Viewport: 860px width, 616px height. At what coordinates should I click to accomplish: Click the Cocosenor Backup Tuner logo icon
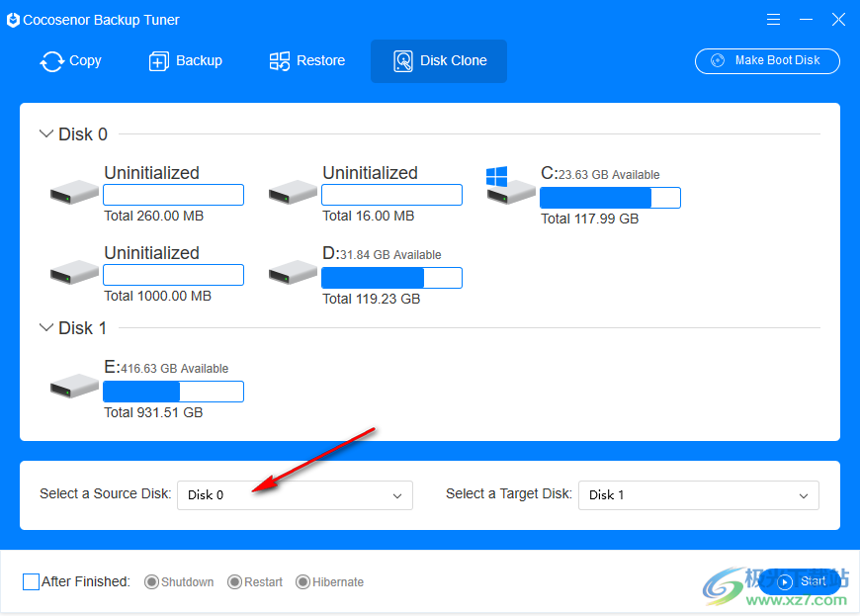pos(13,20)
